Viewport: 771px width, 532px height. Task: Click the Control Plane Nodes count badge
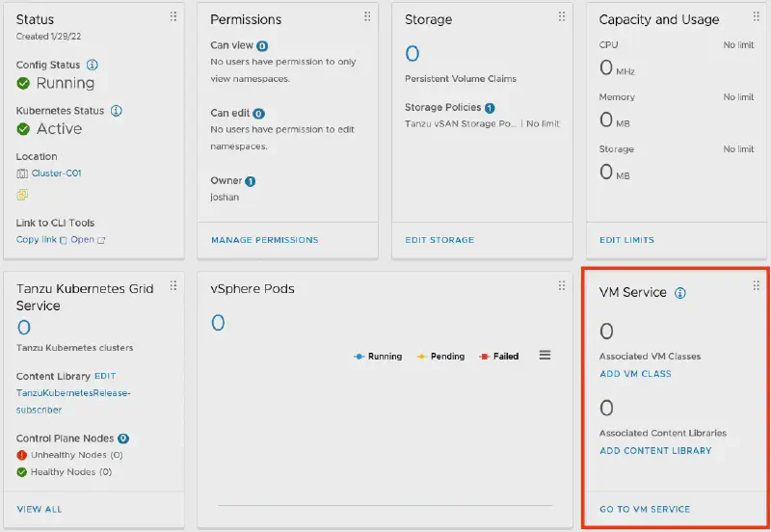point(123,439)
